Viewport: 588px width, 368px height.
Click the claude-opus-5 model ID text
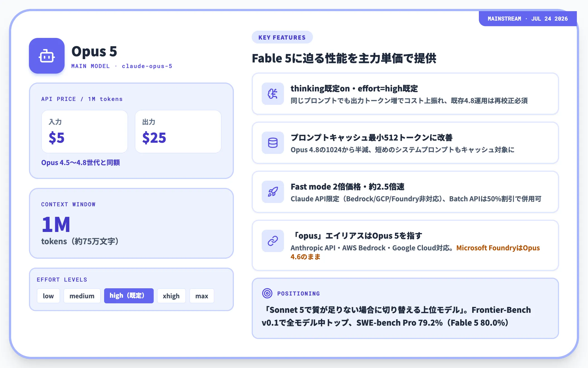[x=147, y=66]
